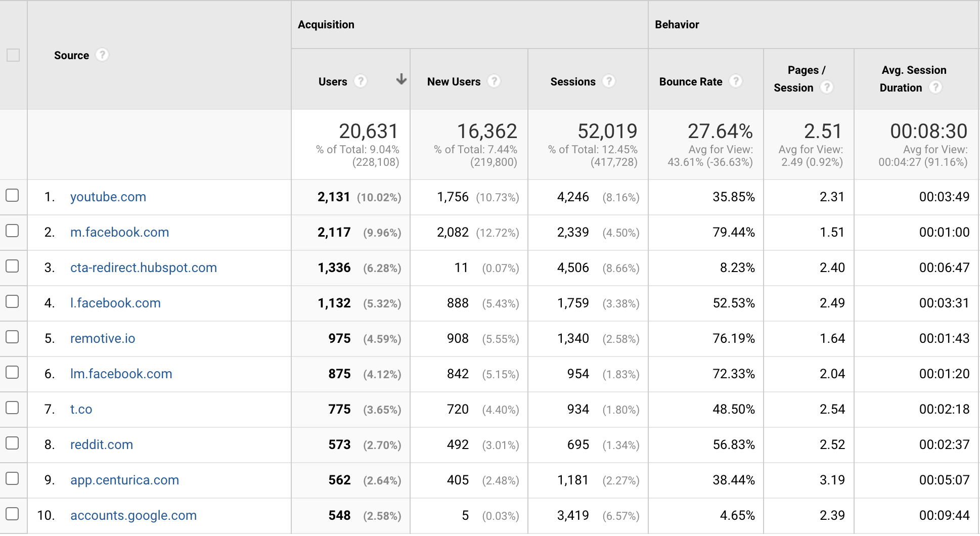Image resolution: width=980 pixels, height=536 pixels.
Task: Select the checkbox for the remotive.io row
Action: (x=13, y=337)
